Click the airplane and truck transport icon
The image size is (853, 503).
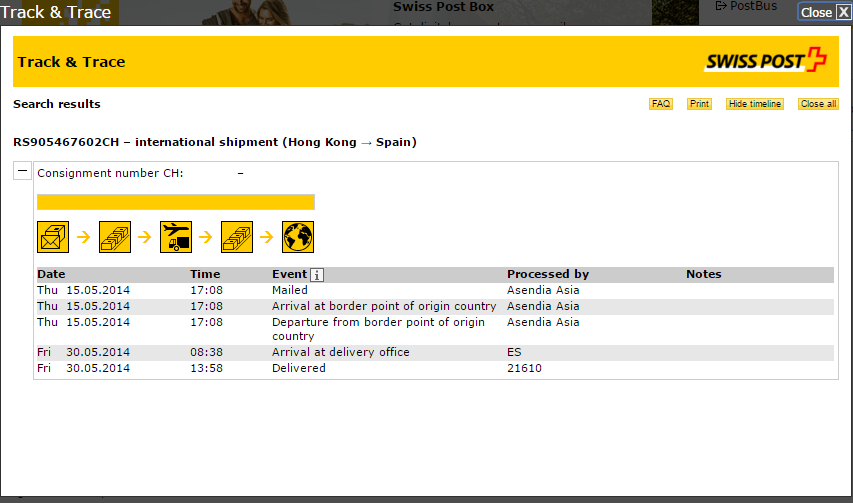(175, 237)
